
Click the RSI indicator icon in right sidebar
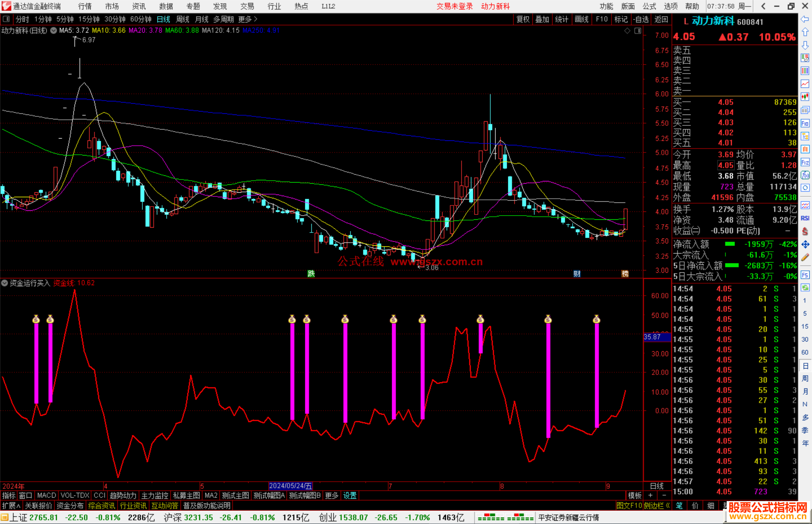tap(805, 218)
